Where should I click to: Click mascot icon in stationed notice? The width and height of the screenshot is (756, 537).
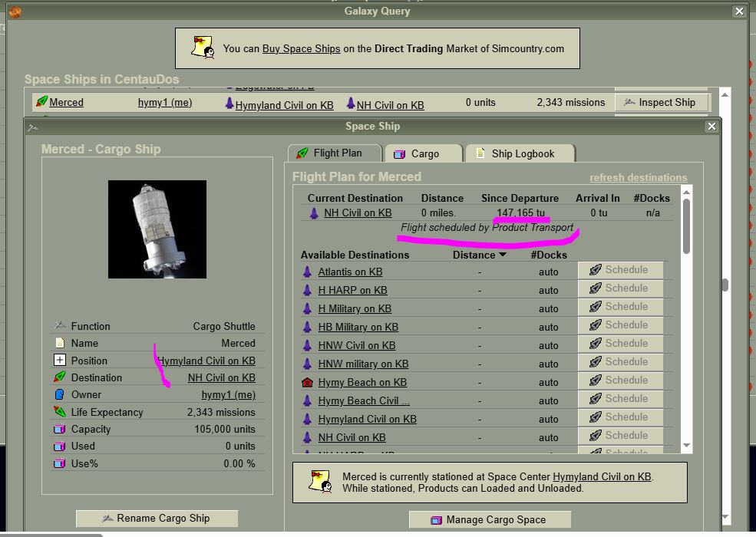coord(320,482)
